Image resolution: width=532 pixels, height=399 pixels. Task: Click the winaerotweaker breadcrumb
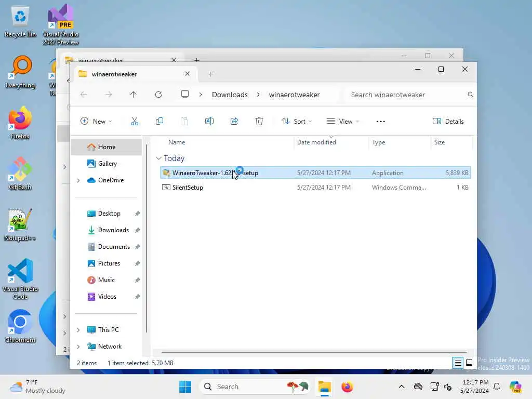294,95
